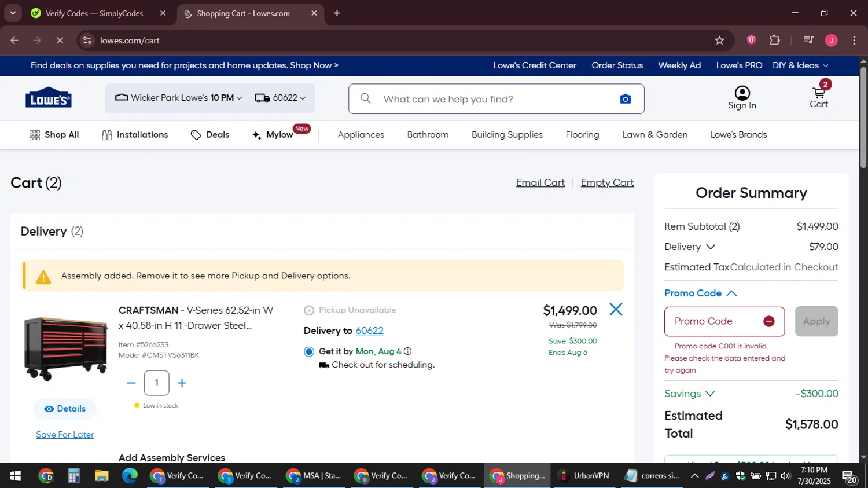Open Chrome three-dot menu
This screenshot has width=868, height=488.
(x=854, y=41)
